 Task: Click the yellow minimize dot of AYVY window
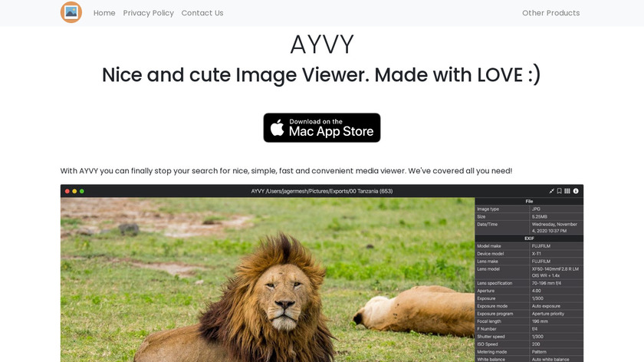(74, 191)
